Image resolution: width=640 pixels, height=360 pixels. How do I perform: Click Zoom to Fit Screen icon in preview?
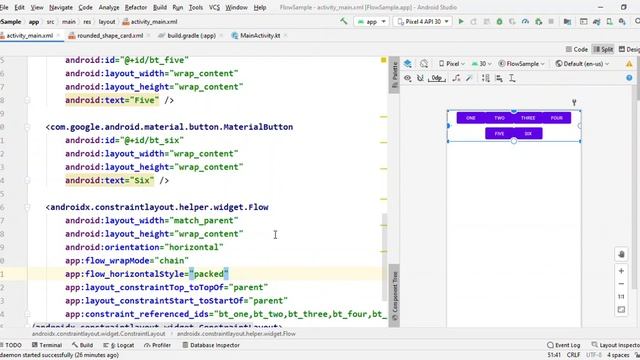tap(621, 310)
